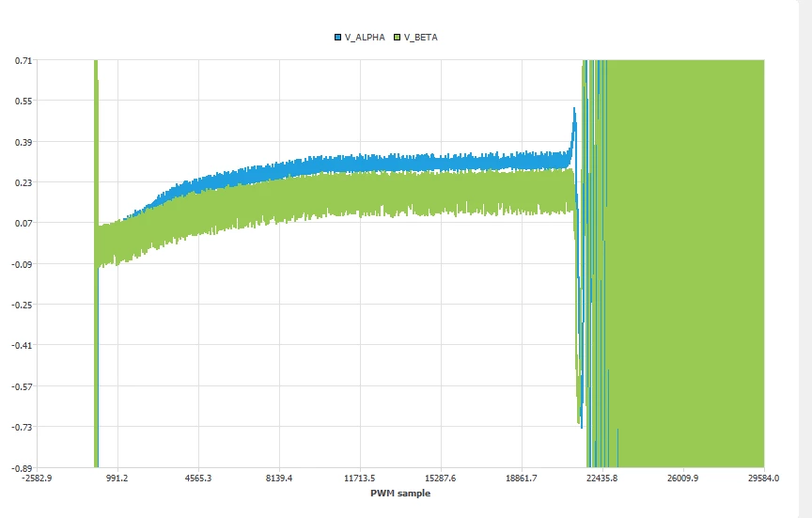Click the 29584.0 x-axis label
Image resolution: width=812 pixels, height=518 pixels.
coord(763,479)
